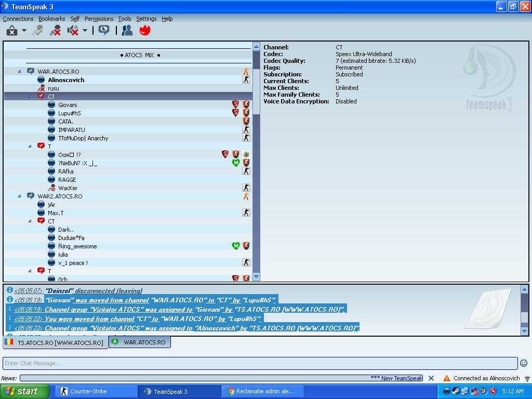Click the WAR2.ATOCS.RO channel icon
This screenshot has width=532, height=399.
point(31,196)
